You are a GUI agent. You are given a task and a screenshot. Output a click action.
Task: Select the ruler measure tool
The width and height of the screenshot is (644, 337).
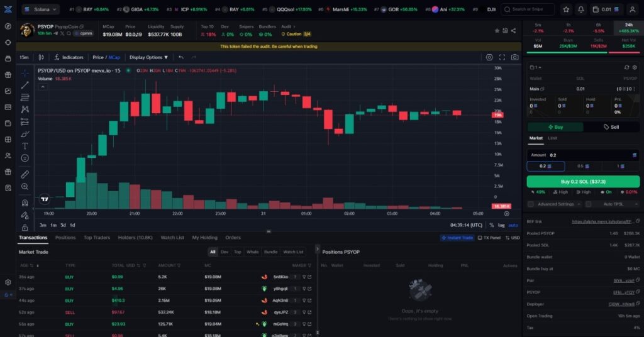click(25, 174)
